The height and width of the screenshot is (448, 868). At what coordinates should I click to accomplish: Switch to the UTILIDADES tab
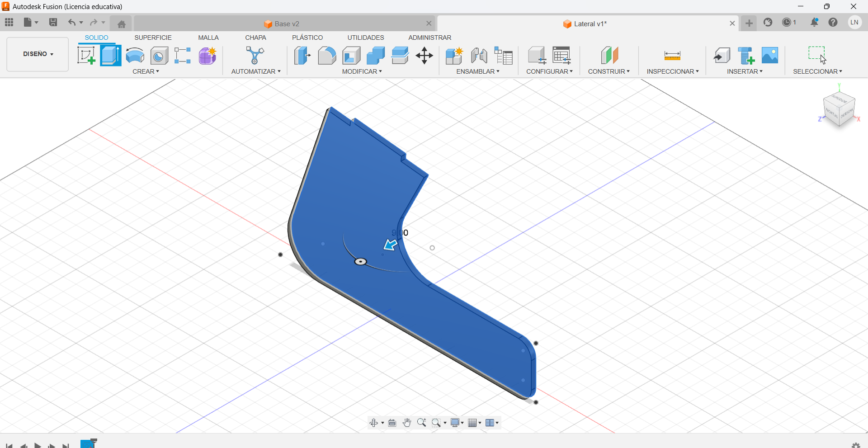366,38
